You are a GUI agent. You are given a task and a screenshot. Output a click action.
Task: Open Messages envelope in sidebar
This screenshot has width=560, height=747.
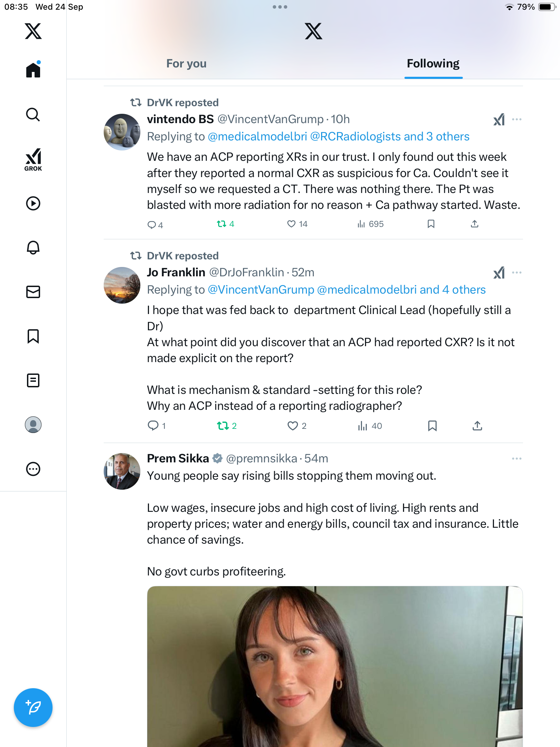pos(33,292)
